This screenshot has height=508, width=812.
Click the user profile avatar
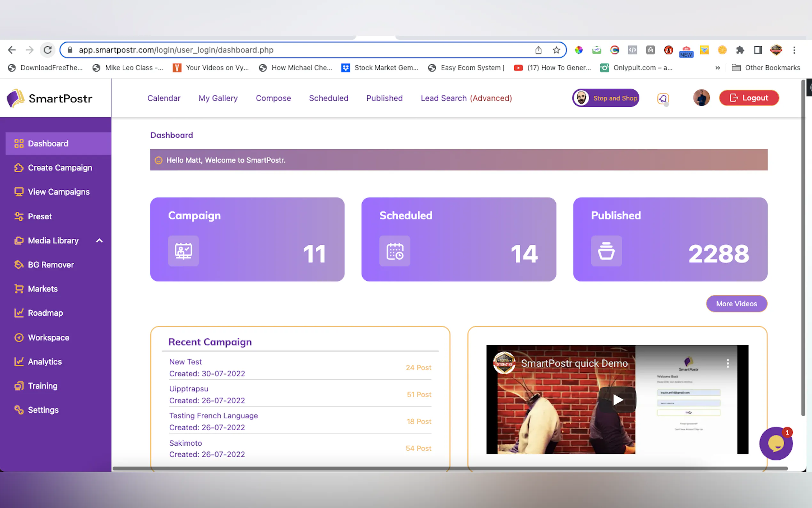[x=701, y=98]
